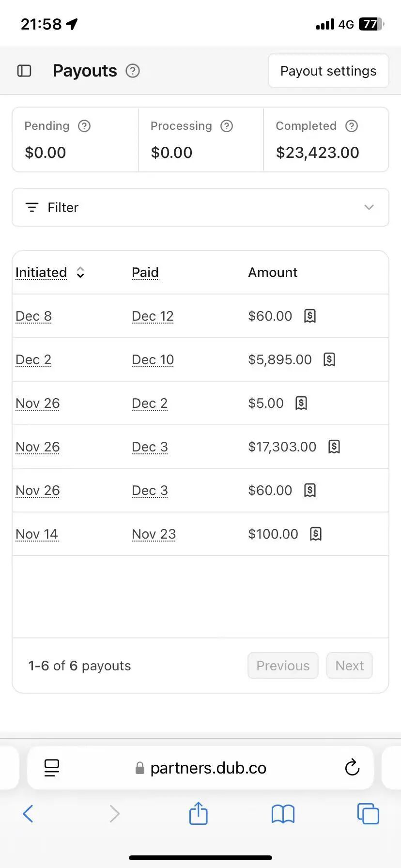Image resolution: width=401 pixels, height=868 pixels.
Task: Open invoice icon for $5,895.00 payout
Action: 329,359
